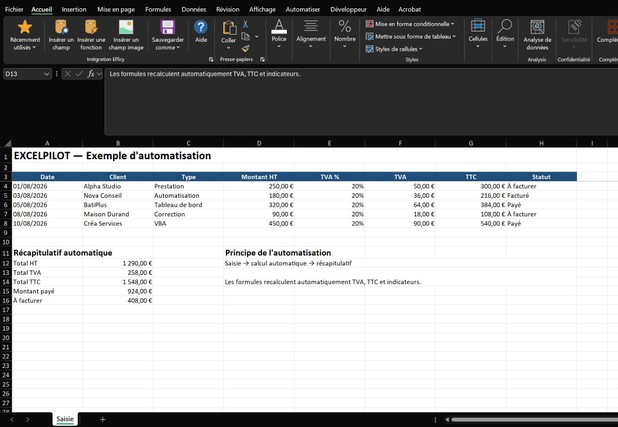Select the Saisie sheet tab
Viewport: 618px width, 427px height.
(x=65, y=419)
